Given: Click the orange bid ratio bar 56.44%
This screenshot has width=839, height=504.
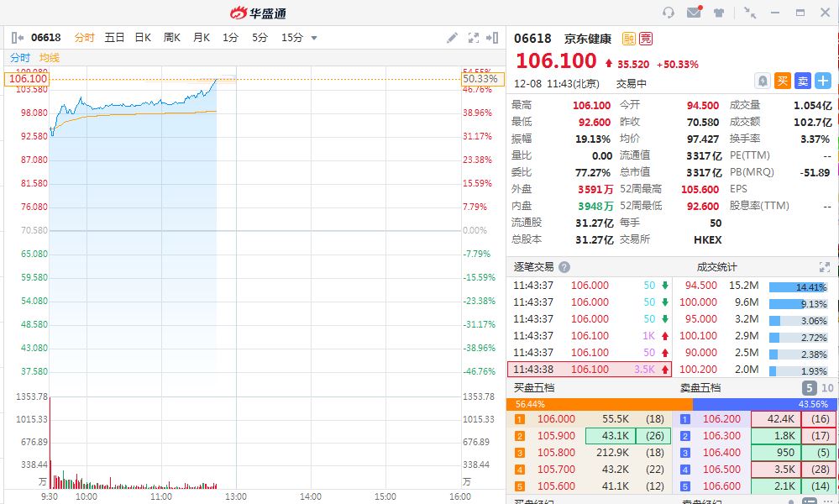Looking at the screenshot, I should (x=599, y=404).
